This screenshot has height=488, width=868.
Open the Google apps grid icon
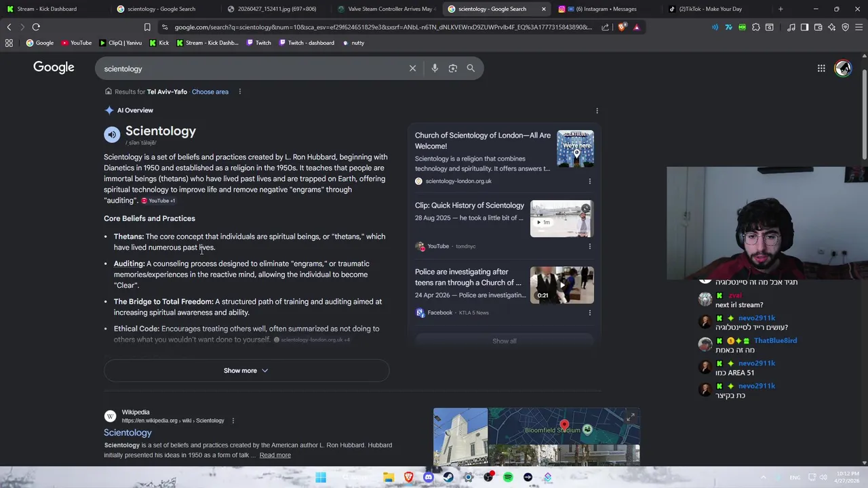coord(821,68)
